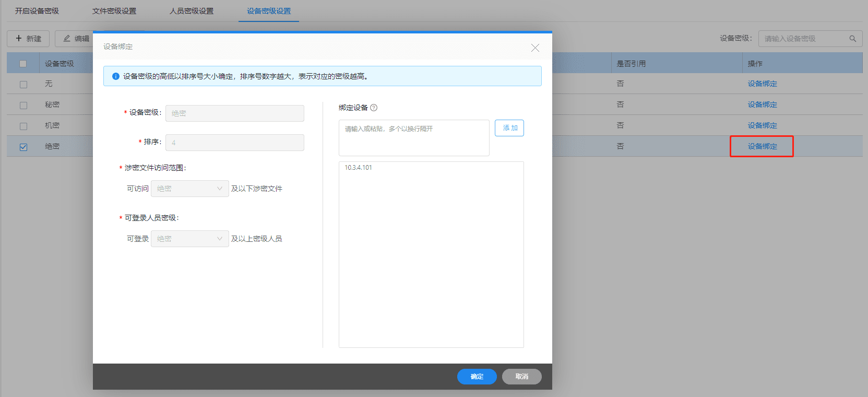Viewport: 868px width, 397px height.
Task: Click 设备绑定 link in 绝密 row
Action: (x=762, y=146)
